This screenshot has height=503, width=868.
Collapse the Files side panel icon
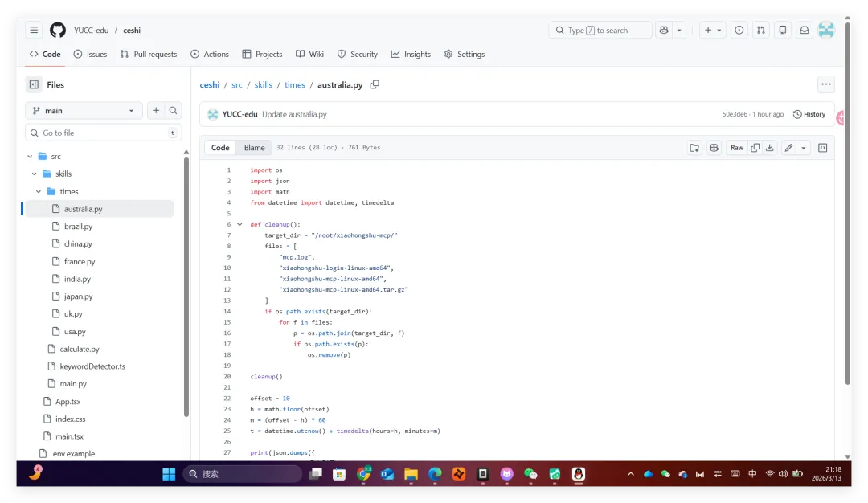coord(34,84)
